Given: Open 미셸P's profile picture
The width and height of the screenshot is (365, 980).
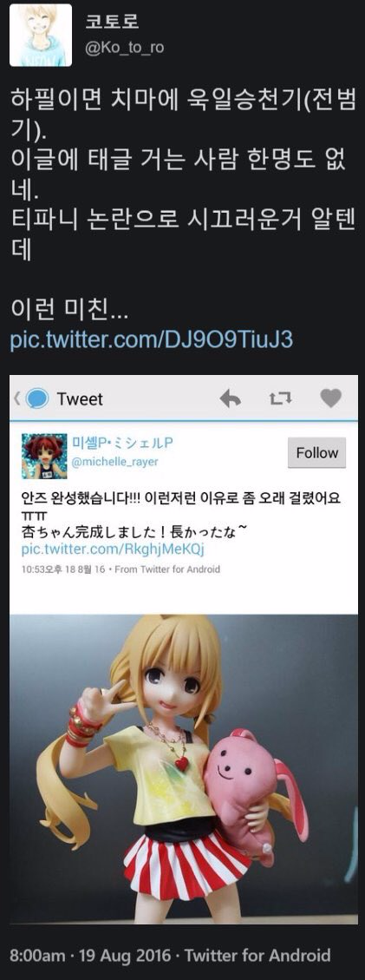Looking at the screenshot, I should (44, 457).
